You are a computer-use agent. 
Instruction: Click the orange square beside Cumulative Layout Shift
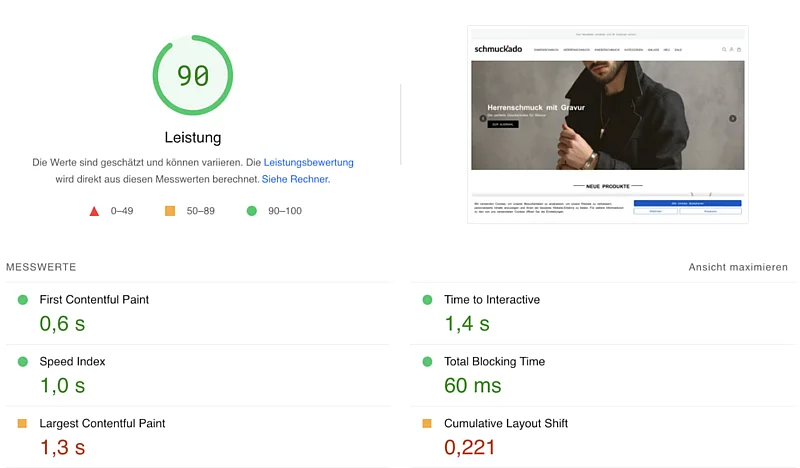(x=427, y=424)
